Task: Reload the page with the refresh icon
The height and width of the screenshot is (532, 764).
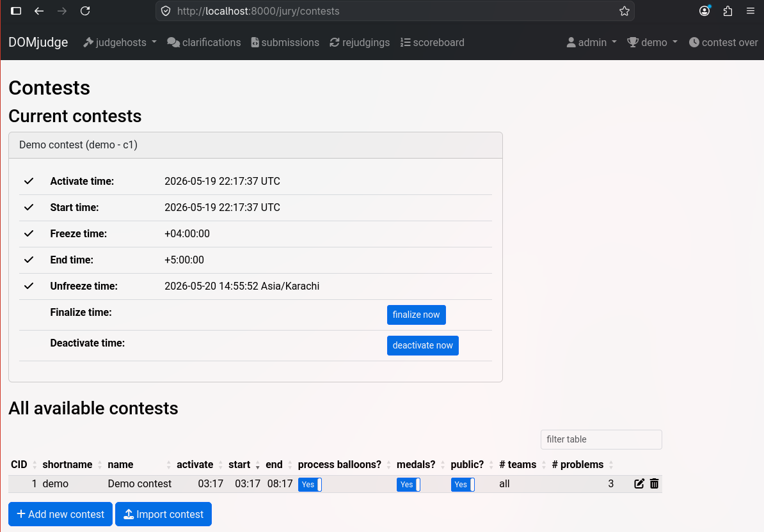Action: tap(84, 11)
